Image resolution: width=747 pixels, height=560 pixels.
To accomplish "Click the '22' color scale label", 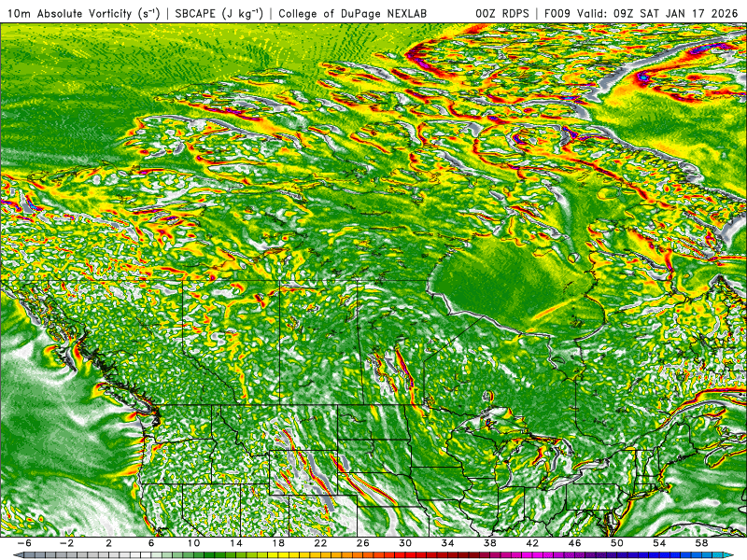I will 320,543.
